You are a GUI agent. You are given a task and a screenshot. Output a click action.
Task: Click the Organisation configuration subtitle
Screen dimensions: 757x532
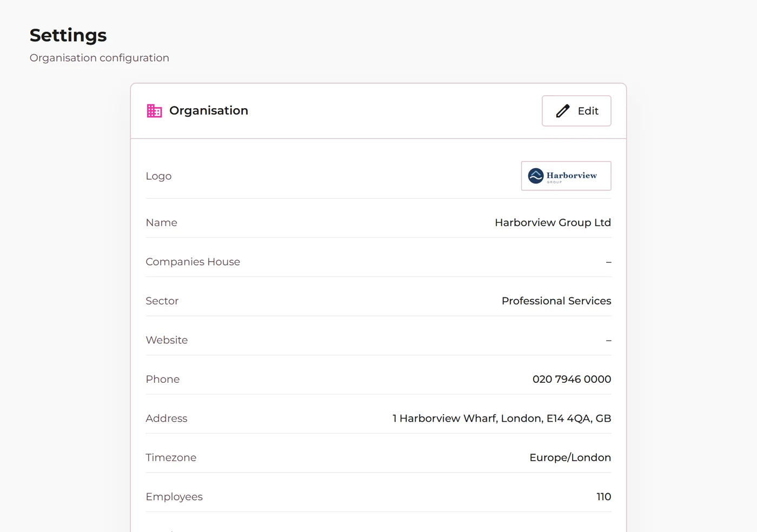tap(99, 58)
